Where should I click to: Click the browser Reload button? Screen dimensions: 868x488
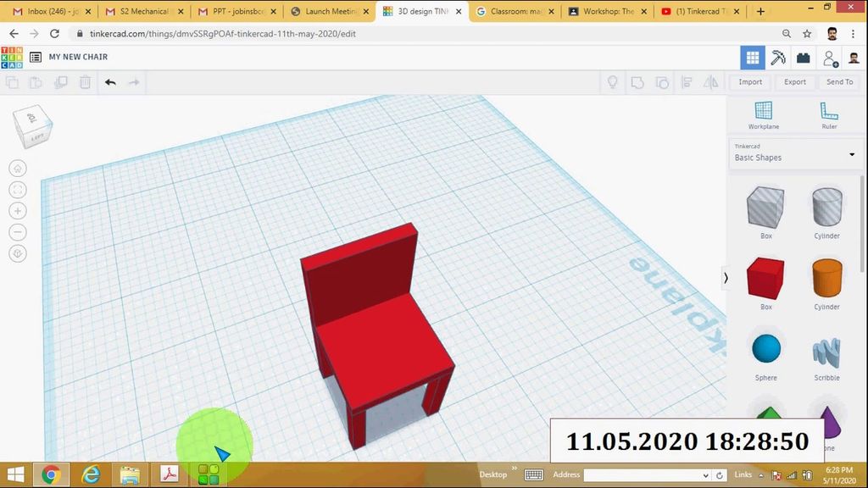click(54, 34)
